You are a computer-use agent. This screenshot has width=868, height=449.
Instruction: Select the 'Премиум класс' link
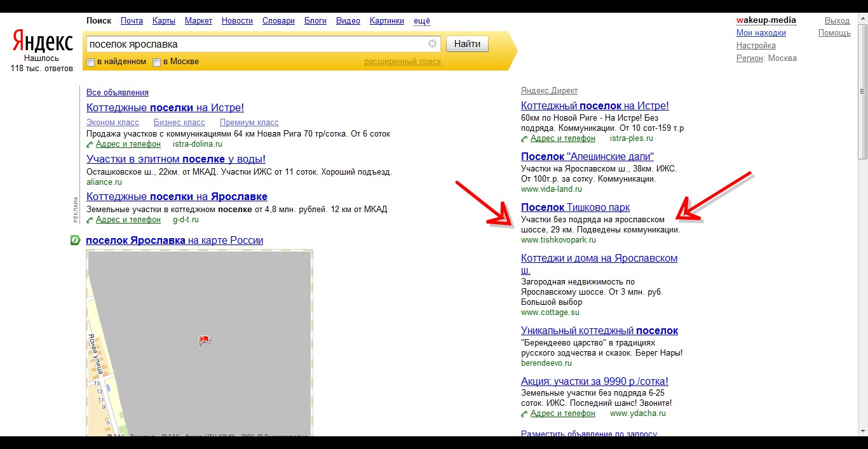(x=249, y=122)
